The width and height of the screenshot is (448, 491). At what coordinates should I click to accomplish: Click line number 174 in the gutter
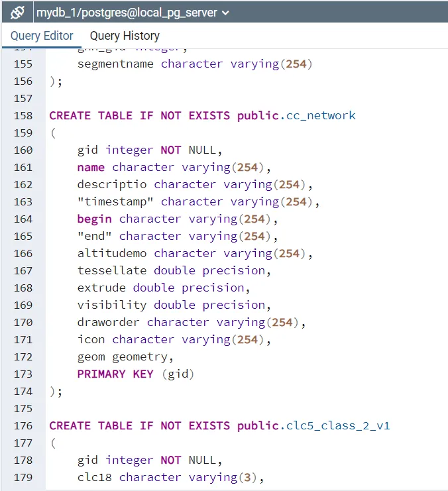(x=23, y=391)
